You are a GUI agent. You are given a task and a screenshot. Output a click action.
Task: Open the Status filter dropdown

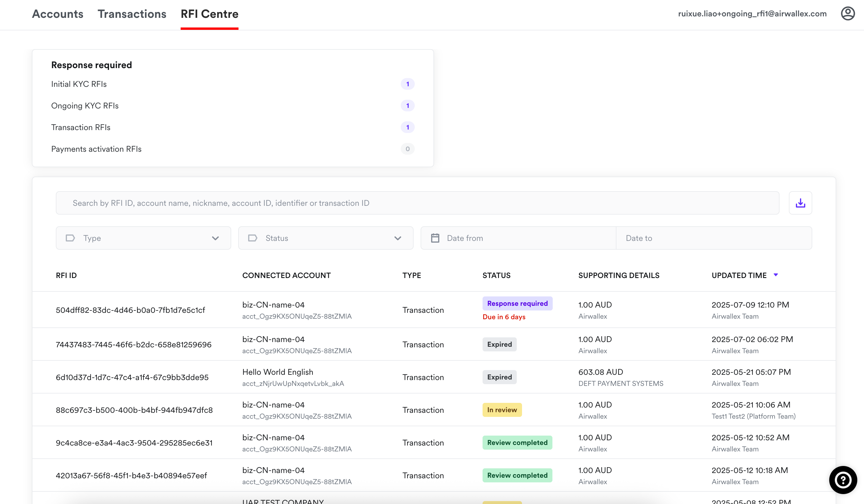(x=325, y=238)
